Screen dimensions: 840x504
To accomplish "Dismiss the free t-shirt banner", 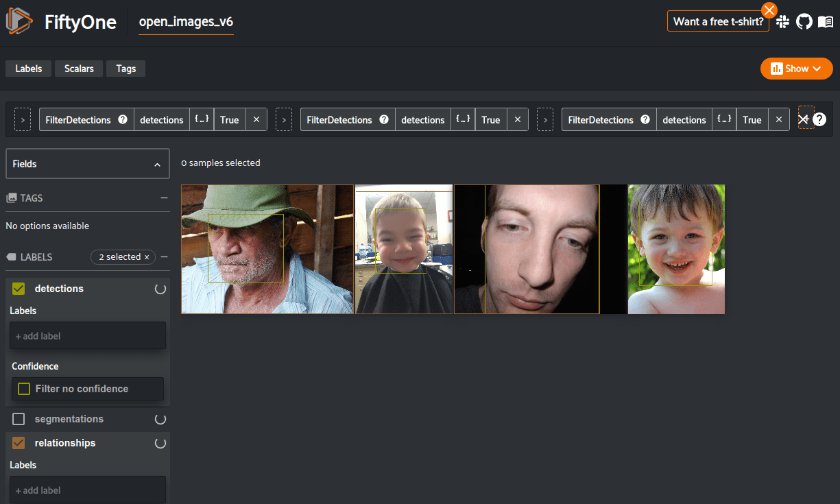I will click(x=769, y=10).
